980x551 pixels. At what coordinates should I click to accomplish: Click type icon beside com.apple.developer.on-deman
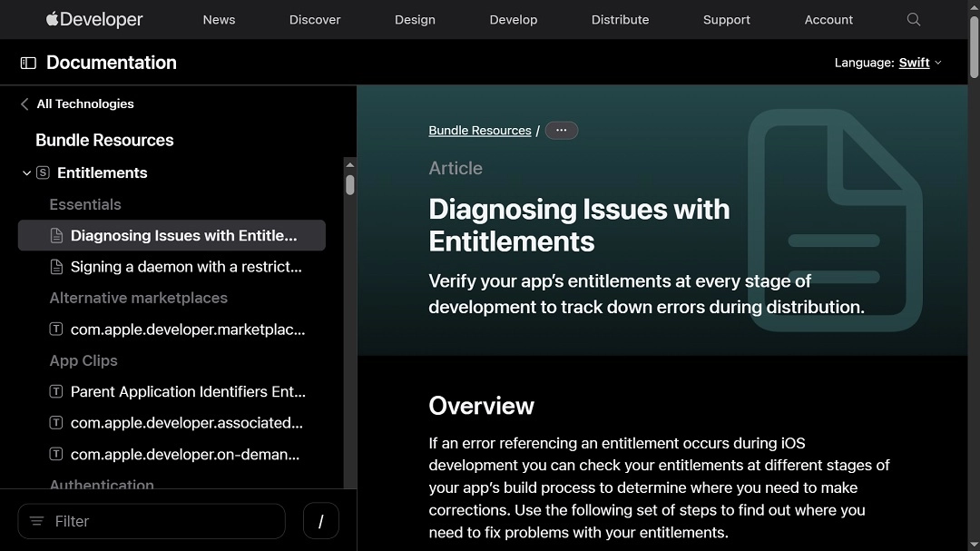[56, 454]
